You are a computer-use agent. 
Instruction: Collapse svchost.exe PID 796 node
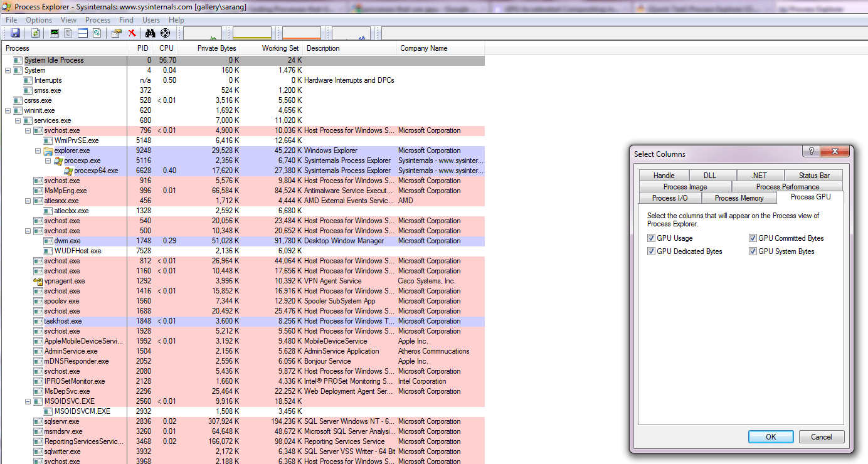28,130
